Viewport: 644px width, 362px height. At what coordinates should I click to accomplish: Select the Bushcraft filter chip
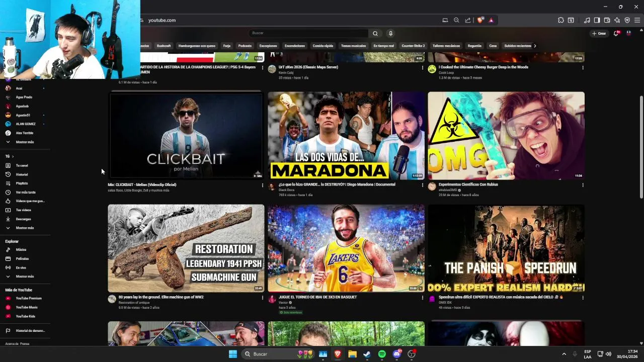(164, 46)
